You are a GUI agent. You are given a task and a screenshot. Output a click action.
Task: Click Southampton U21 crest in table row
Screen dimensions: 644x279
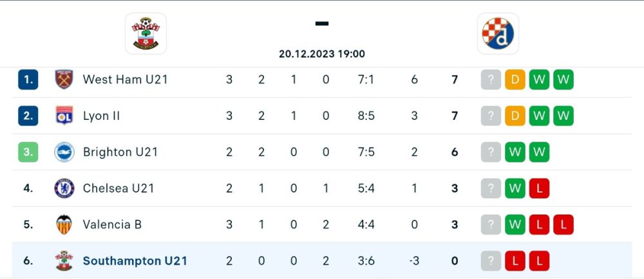(x=64, y=261)
